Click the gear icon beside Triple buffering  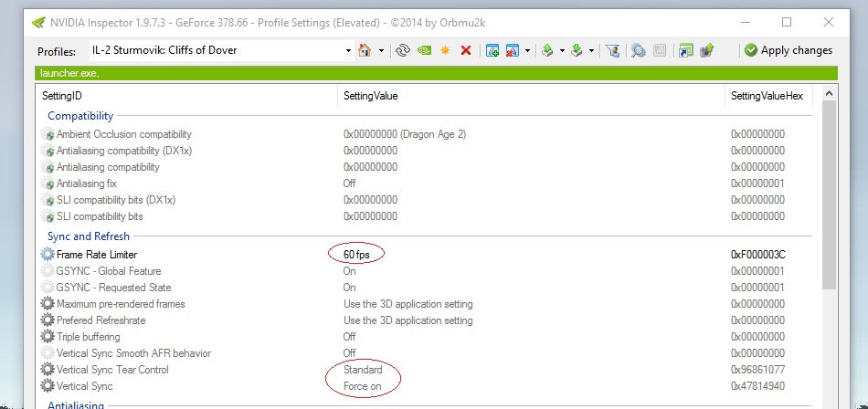click(x=48, y=337)
